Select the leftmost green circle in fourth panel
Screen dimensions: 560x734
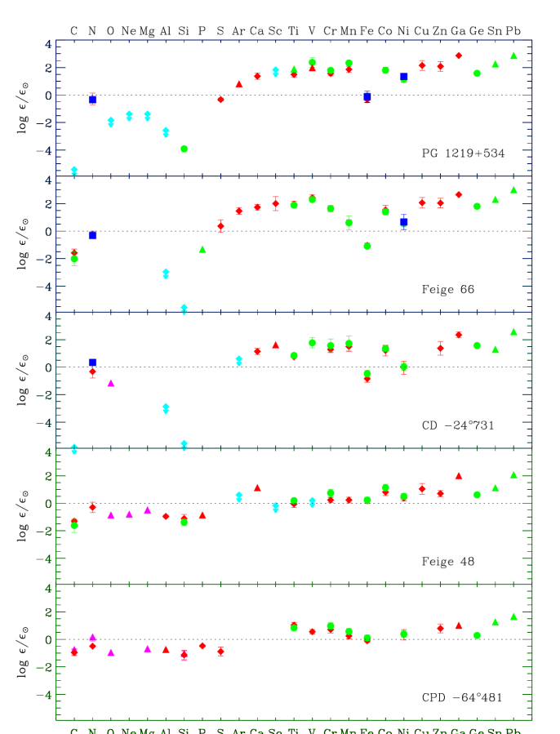[74, 526]
